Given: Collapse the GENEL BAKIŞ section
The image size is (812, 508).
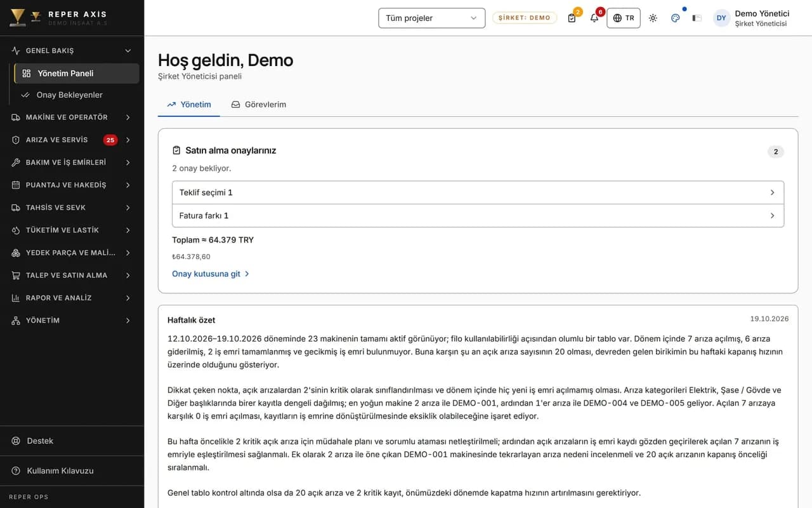Looking at the screenshot, I should click(128, 51).
